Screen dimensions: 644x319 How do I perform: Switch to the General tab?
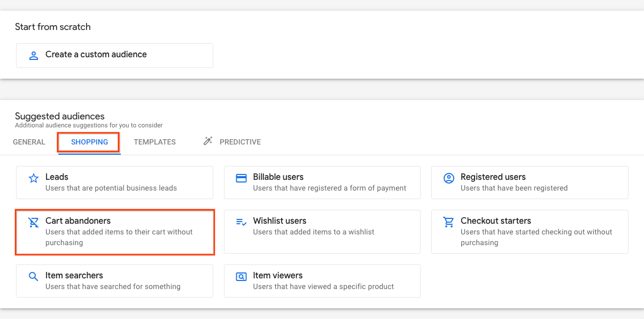(29, 142)
